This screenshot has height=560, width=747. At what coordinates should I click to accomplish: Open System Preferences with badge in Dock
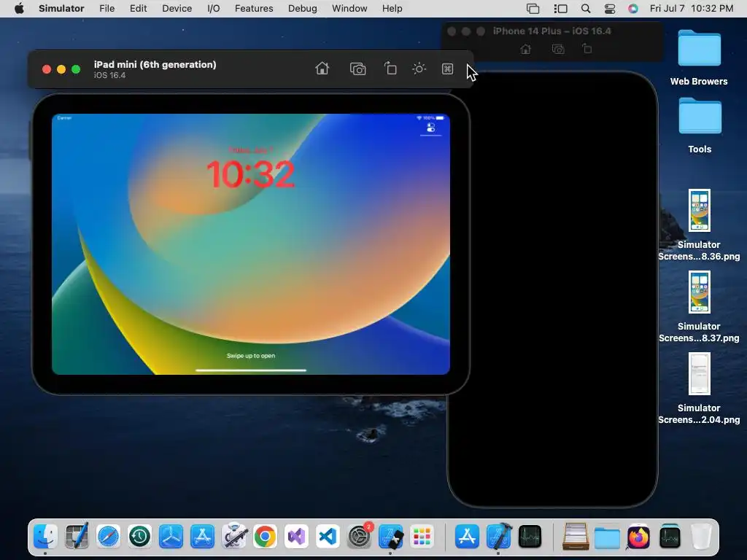coord(359,537)
